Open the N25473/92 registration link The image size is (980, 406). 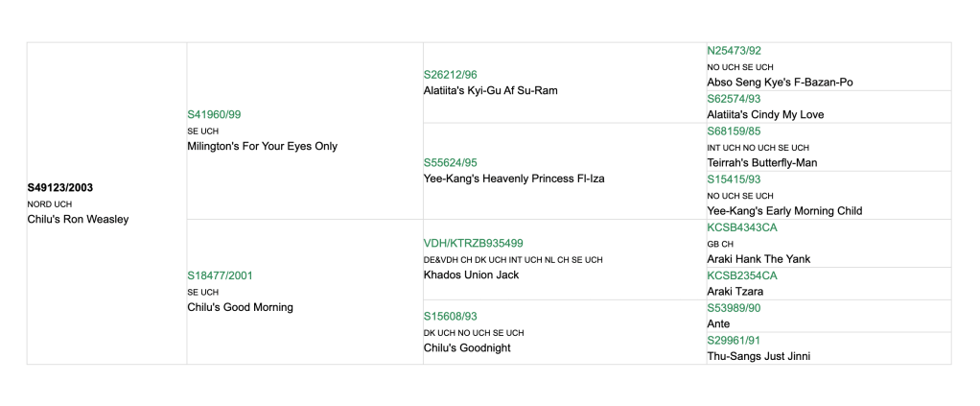click(734, 50)
